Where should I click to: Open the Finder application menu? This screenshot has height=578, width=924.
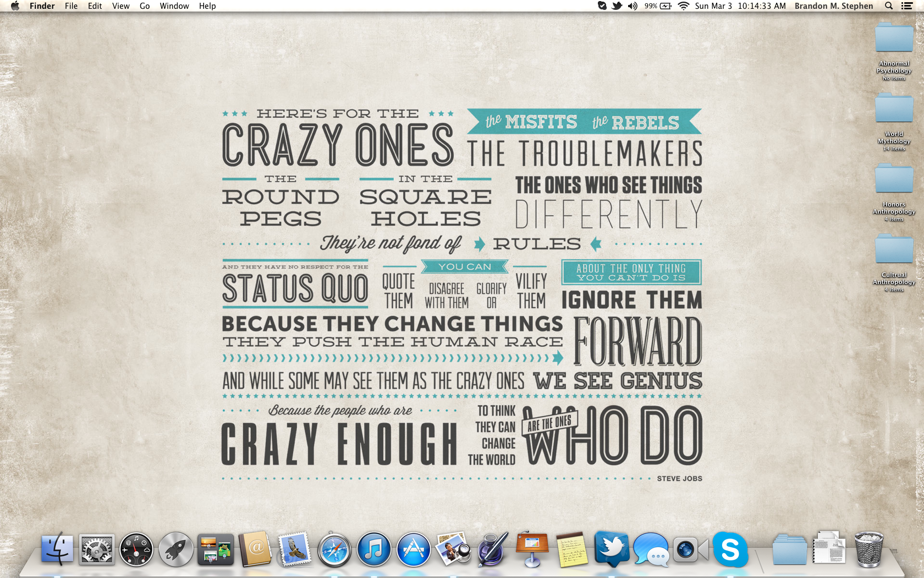tap(42, 6)
